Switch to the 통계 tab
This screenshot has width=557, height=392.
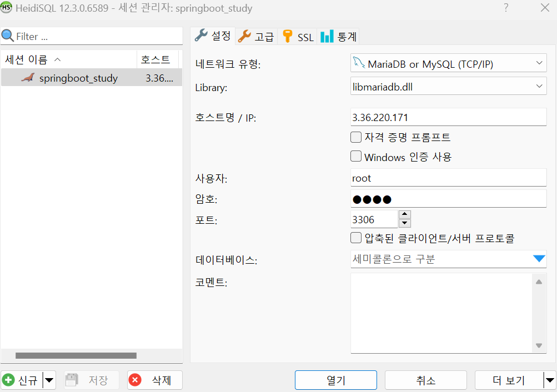(x=338, y=36)
